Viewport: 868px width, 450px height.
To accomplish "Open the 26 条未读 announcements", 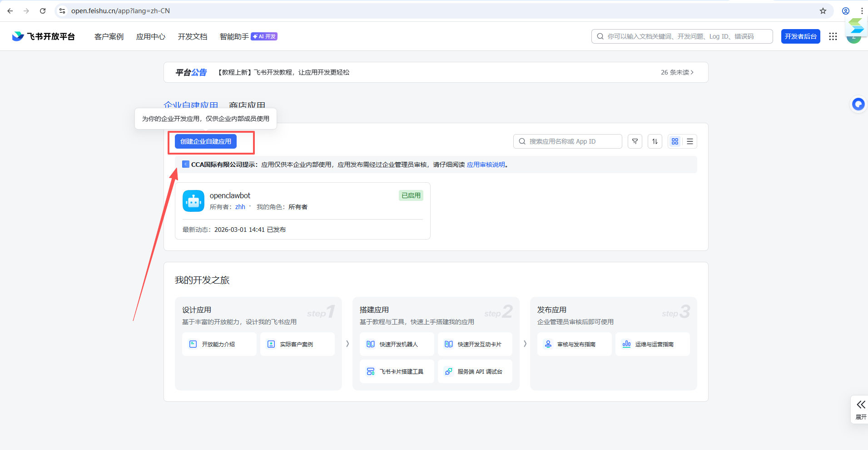I will 677,72.
